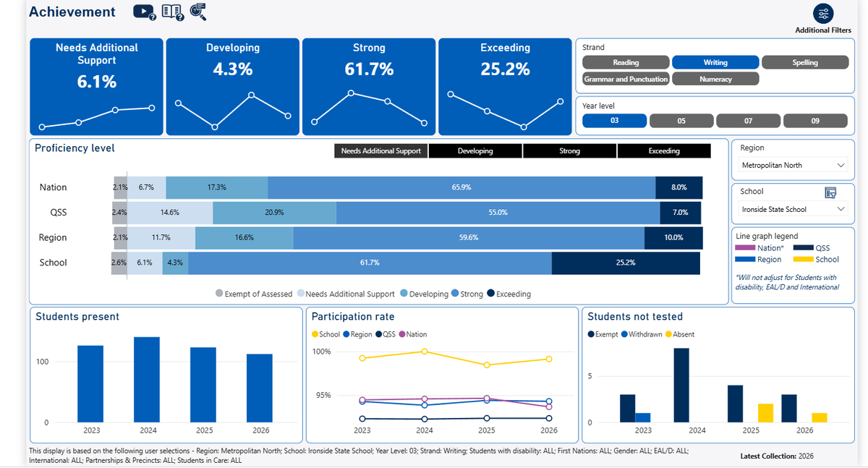Click the 2025 Students present bar
868x468 pixels.
[203, 385]
